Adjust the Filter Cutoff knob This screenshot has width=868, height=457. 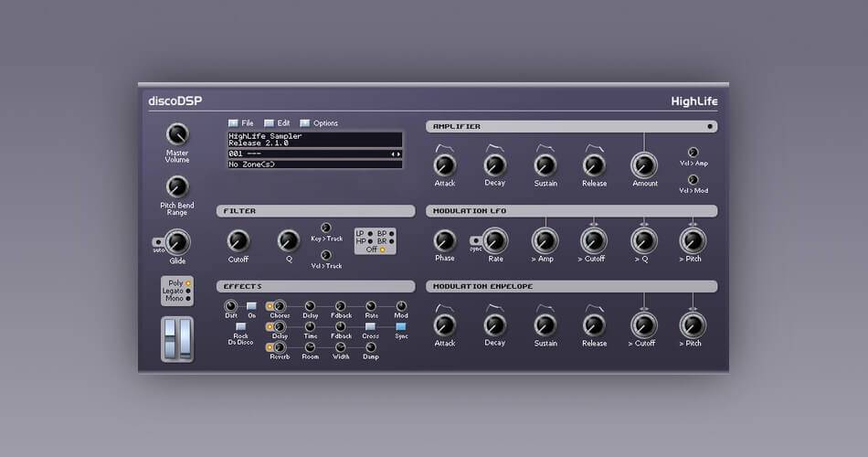(238, 241)
